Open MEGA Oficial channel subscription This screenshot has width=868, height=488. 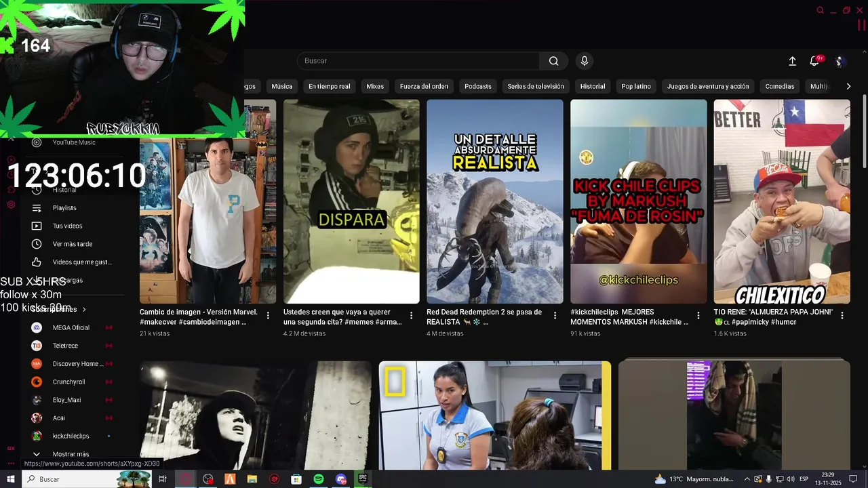point(72,327)
